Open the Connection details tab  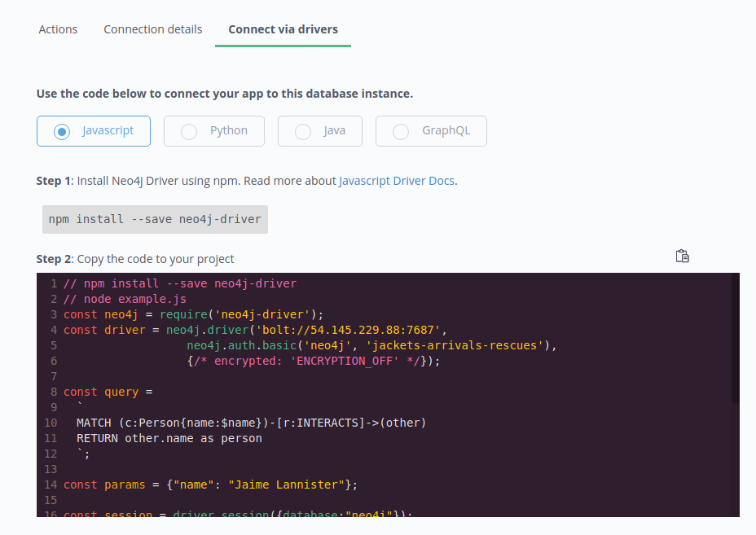pyautogui.click(x=153, y=29)
